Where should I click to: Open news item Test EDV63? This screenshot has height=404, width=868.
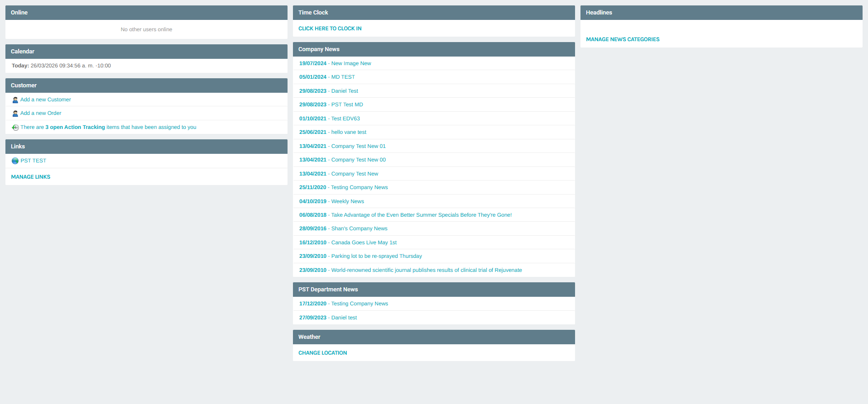[330, 119]
